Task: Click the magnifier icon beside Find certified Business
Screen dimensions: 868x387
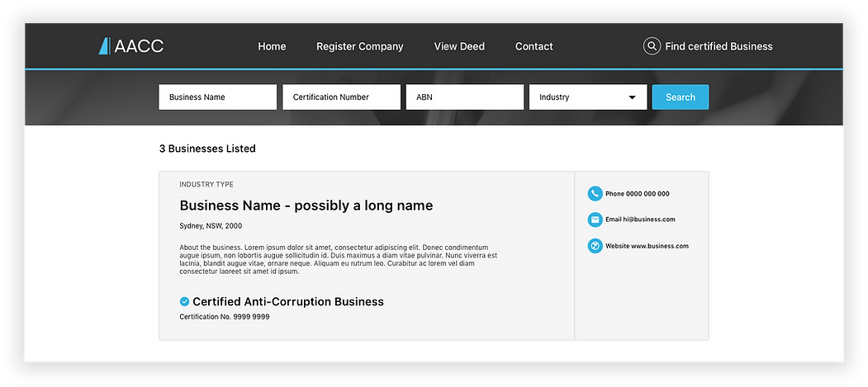Action: click(652, 46)
